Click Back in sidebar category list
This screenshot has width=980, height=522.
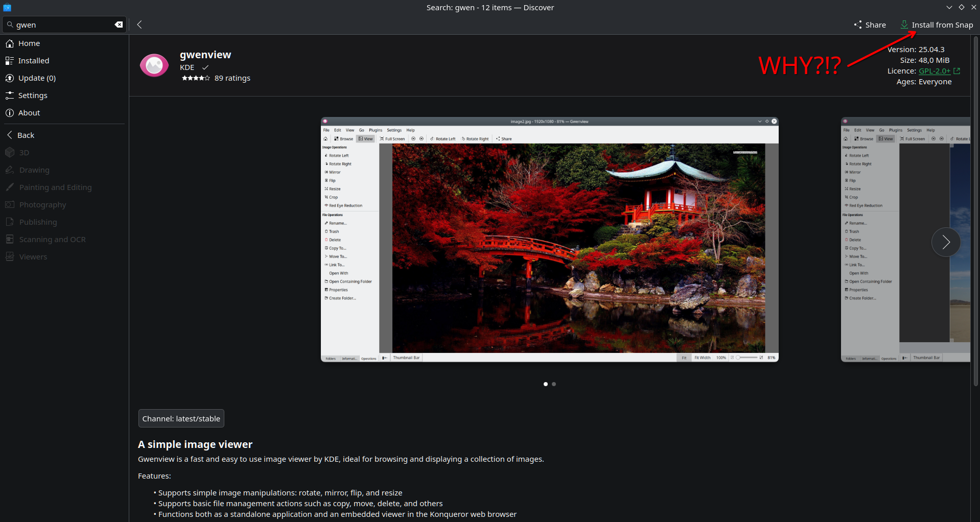26,135
